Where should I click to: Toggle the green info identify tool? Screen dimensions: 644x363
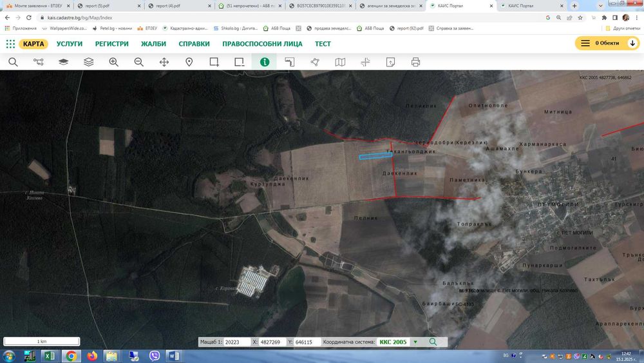click(x=264, y=62)
